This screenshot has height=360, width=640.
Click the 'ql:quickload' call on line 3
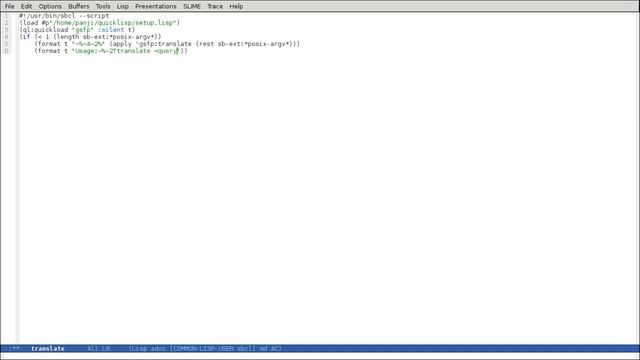coord(45,30)
